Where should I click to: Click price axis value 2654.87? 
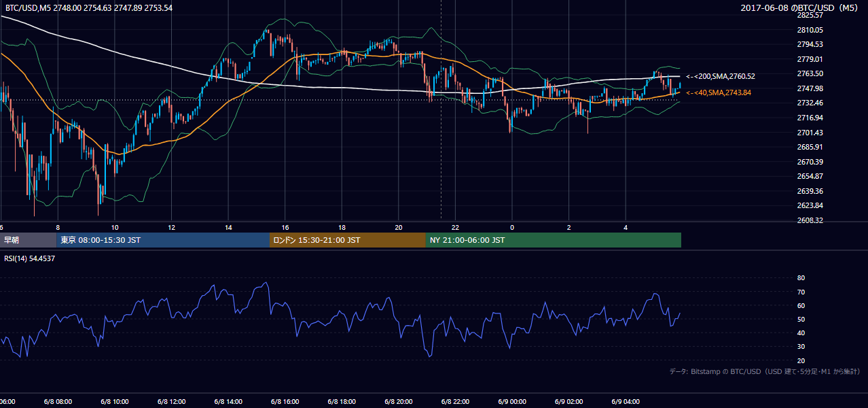point(810,176)
